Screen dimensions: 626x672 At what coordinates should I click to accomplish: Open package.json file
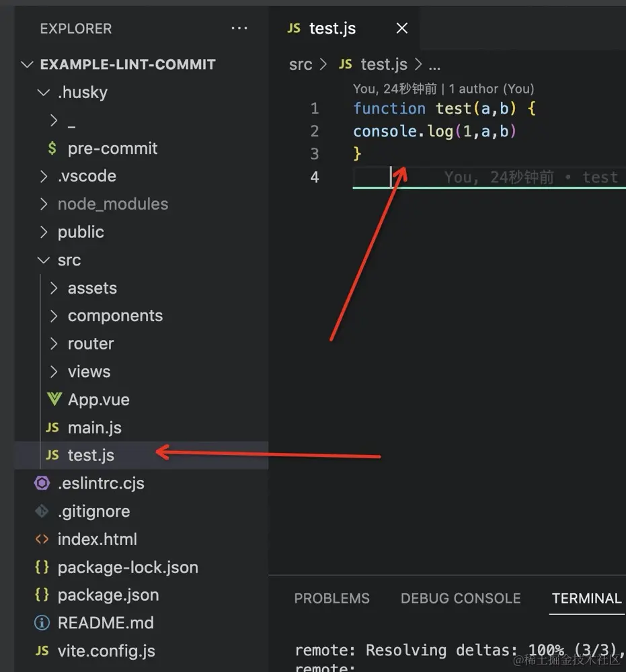click(108, 595)
